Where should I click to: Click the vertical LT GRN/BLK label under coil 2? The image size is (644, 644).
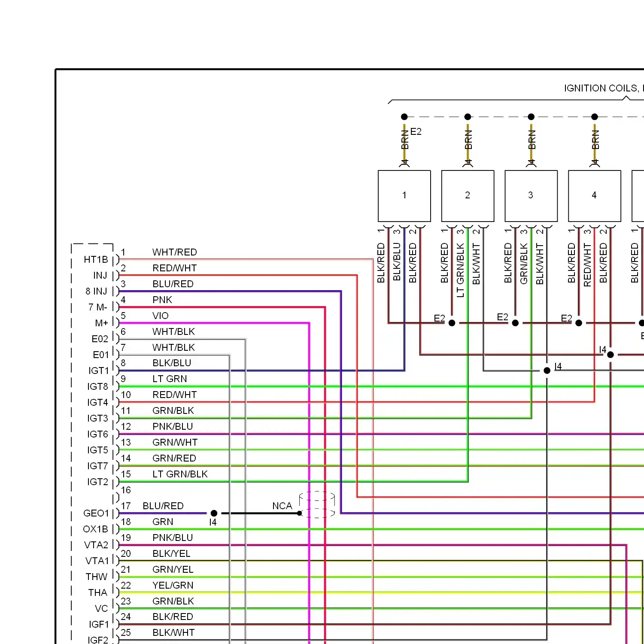tap(460, 270)
